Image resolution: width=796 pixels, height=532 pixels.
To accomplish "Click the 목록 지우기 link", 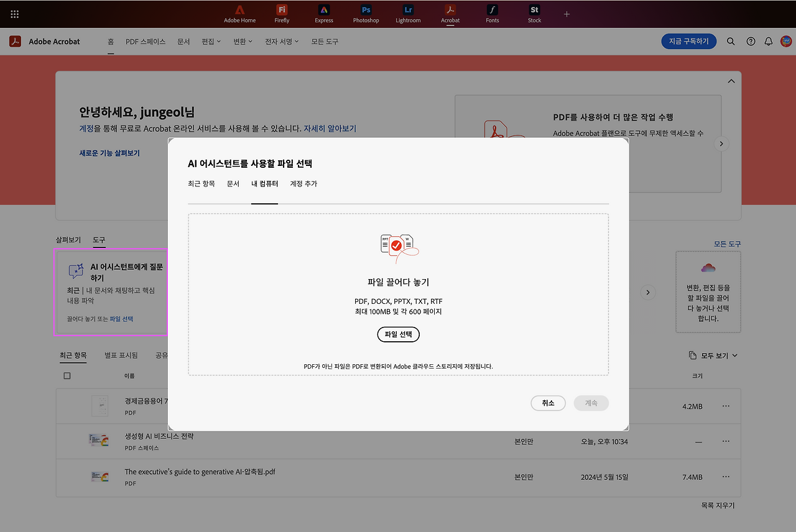I will pos(718,505).
